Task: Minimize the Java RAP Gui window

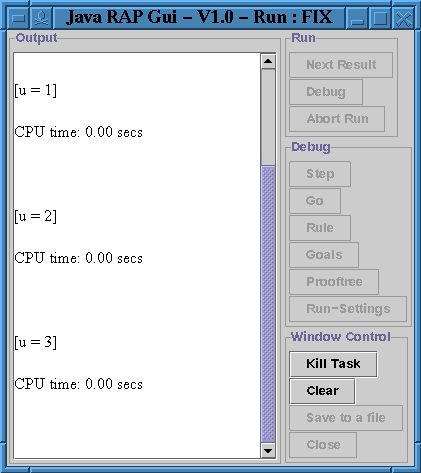Action: (357, 18)
